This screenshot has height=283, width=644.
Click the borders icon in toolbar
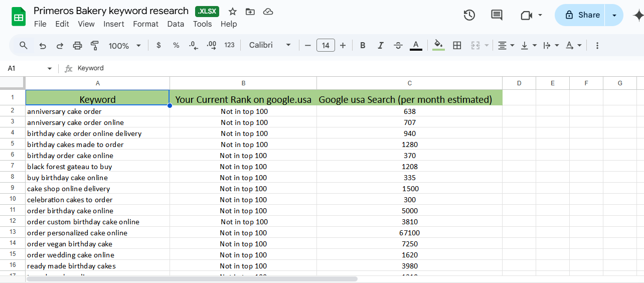coord(457,46)
